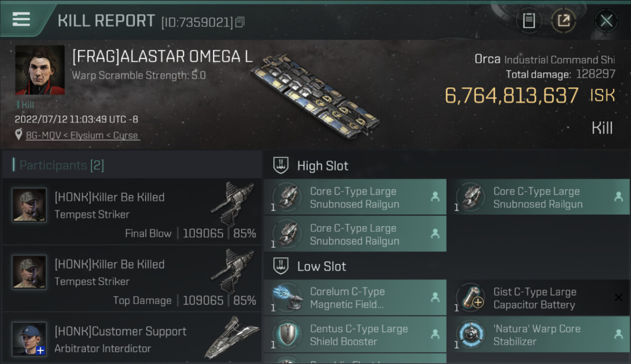
Task: Copy the kill report ID
Action: coord(240,22)
